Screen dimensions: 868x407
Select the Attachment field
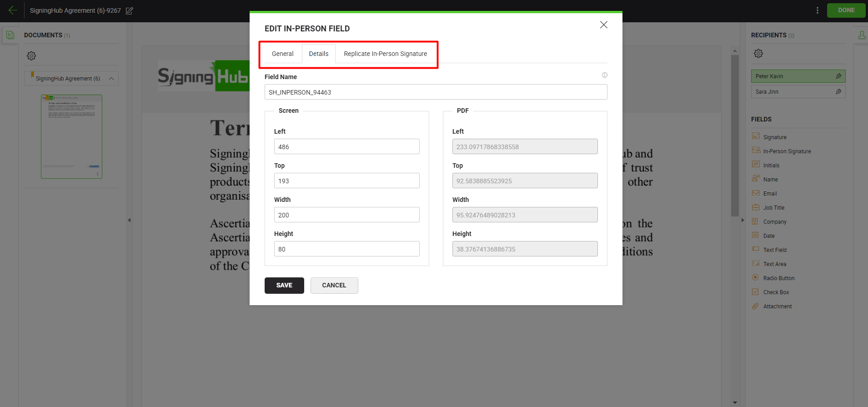pyautogui.click(x=777, y=307)
